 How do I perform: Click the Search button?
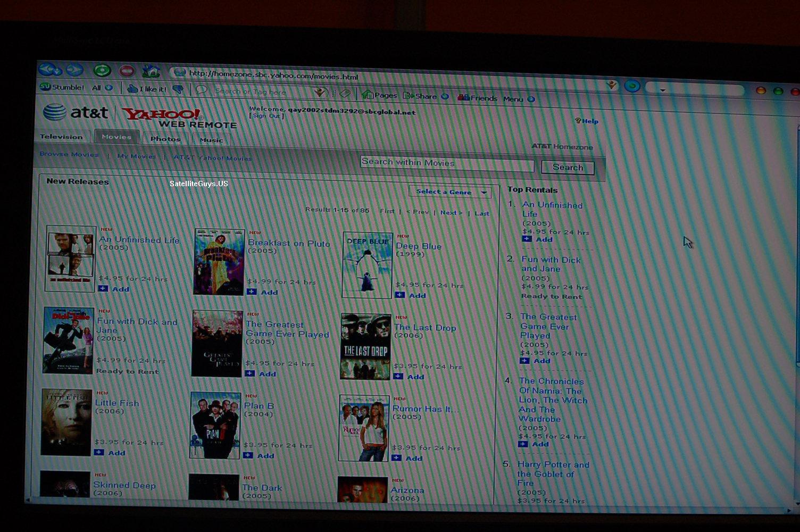point(568,167)
